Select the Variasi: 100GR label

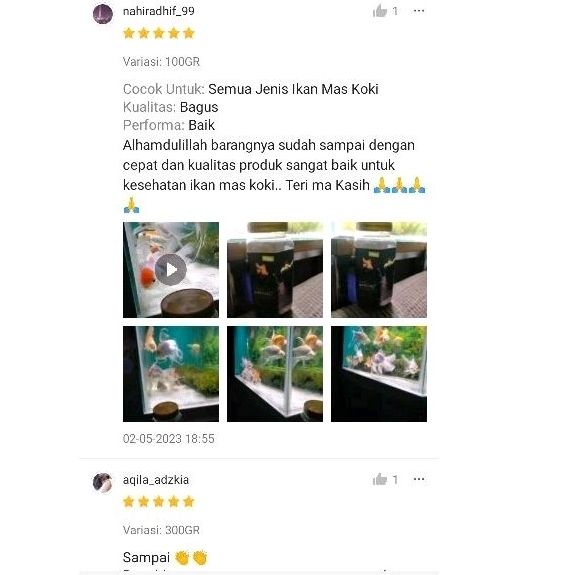click(x=161, y=62)
